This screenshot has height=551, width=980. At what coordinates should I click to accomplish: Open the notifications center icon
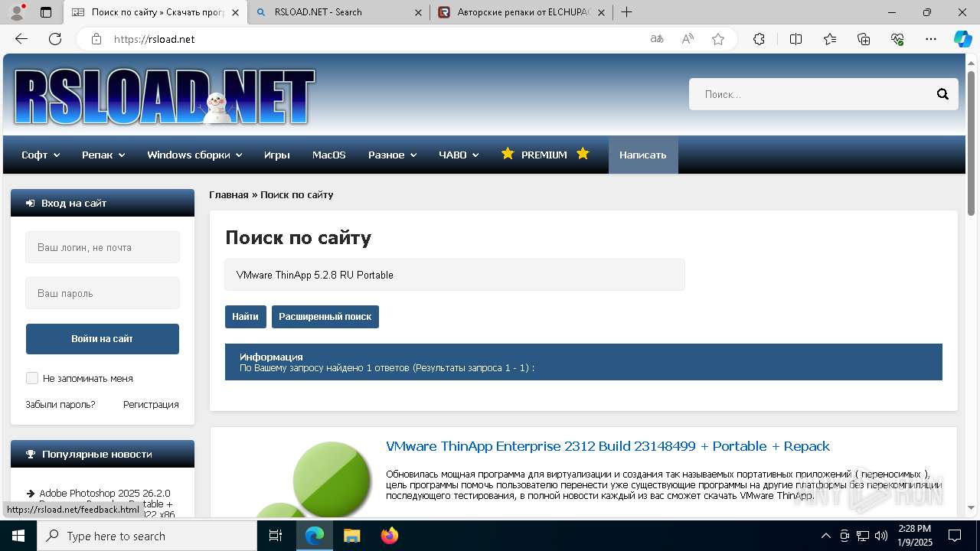pyautogui.click(x=955, y=536)
